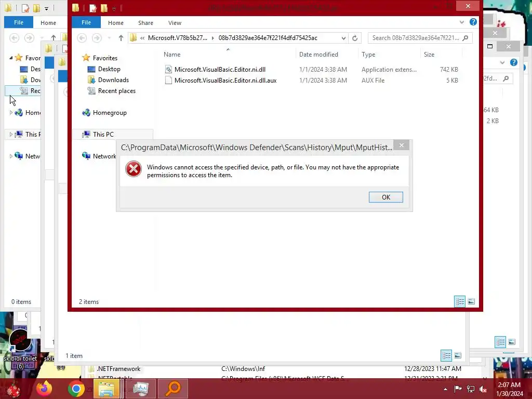Viewport: 532px width, 399px height.
Task: Go up one folder level in front window
Action: [x=121, y=38]
